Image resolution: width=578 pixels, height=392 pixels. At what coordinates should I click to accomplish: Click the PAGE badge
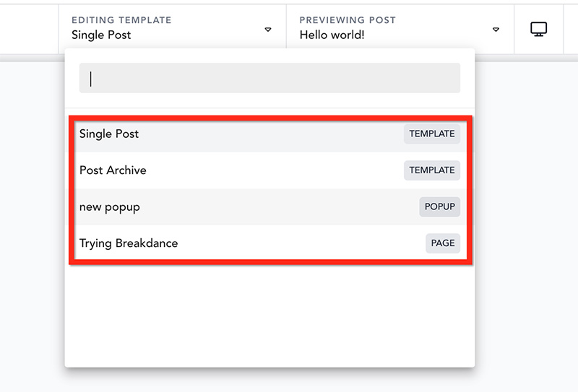point(443,243)
